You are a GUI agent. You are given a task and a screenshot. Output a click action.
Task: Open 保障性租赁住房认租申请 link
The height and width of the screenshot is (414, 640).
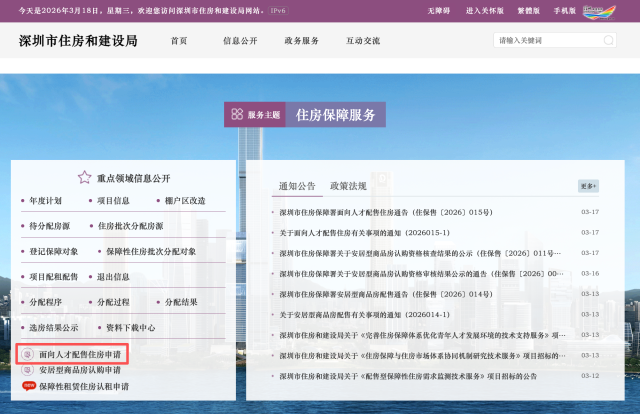[x=84, y=385]
